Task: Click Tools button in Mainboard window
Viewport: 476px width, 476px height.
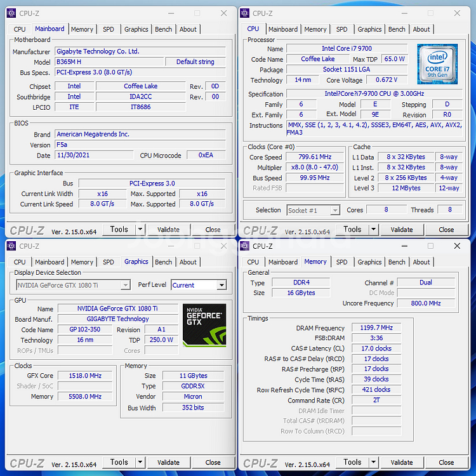Action: coord(119,230)
